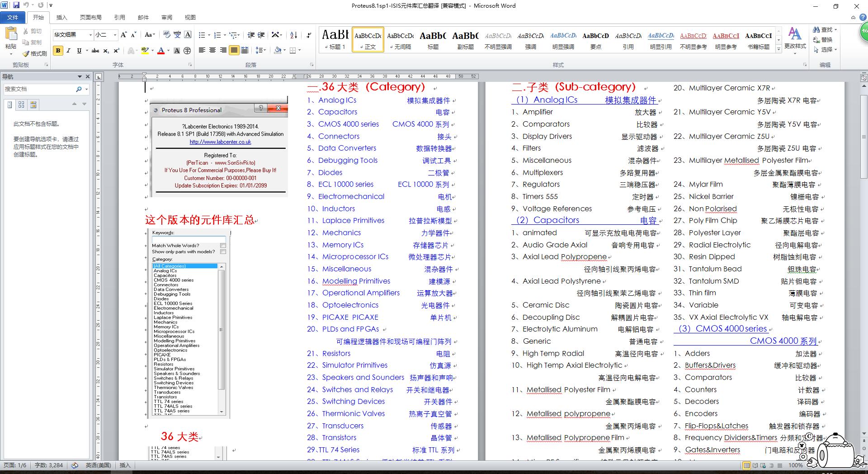868x474 pixels.
Task: Open the numbering list dropdown arrow
Action: pyautogui.click(x=224, y=35)
